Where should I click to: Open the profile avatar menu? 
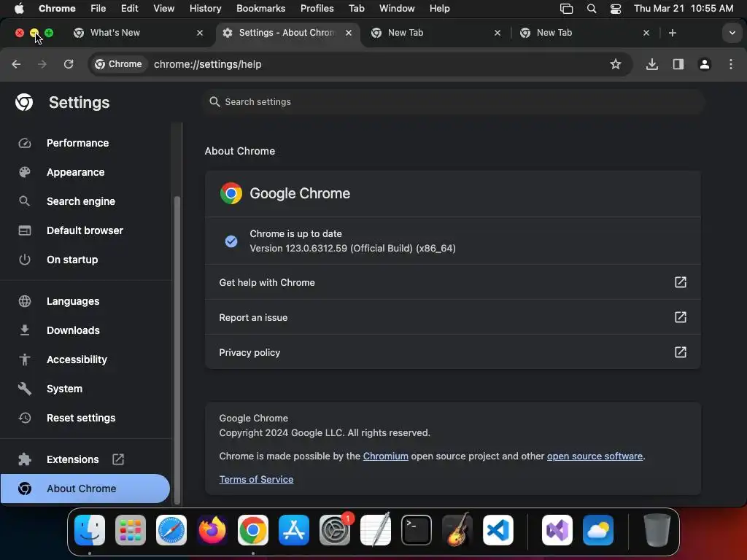tap(705, 64)
